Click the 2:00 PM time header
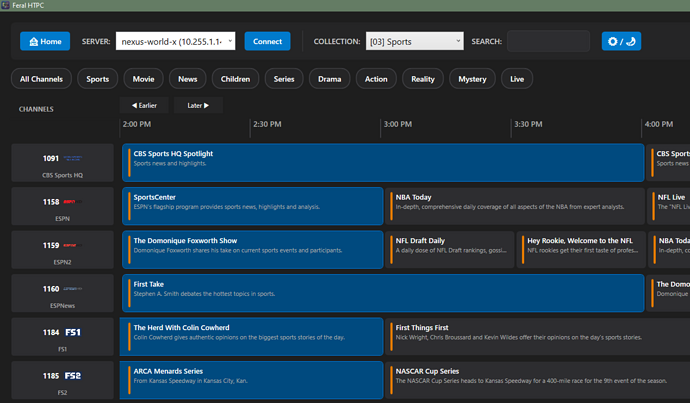 (137, 125)
